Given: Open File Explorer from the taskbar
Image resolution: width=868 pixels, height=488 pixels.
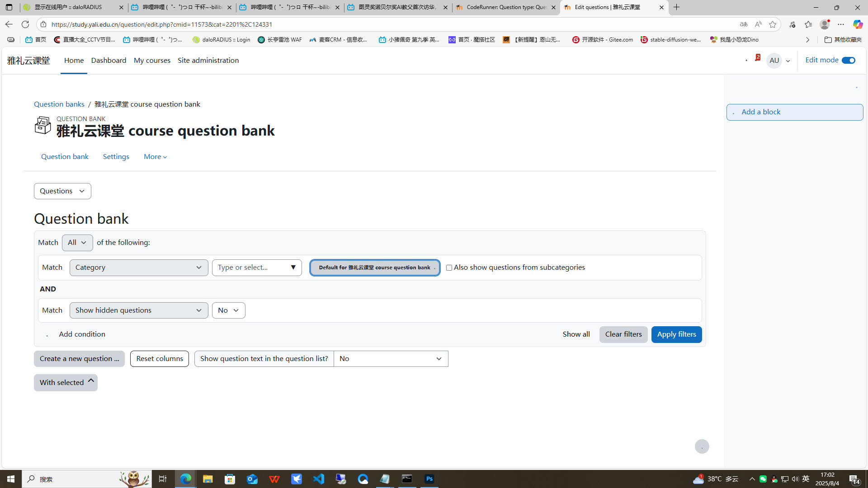Looking at the screenshot, I should pyautogui.click(x=208, y=479).
